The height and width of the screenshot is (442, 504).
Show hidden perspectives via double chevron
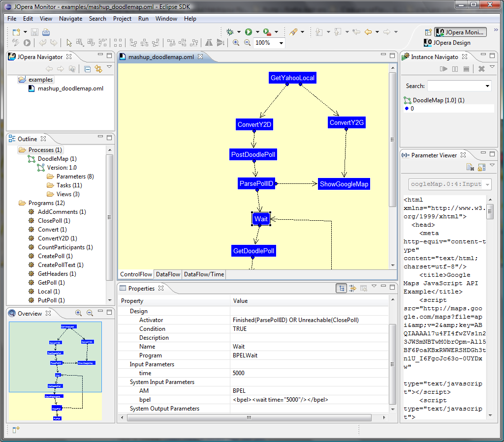[496, 30]
